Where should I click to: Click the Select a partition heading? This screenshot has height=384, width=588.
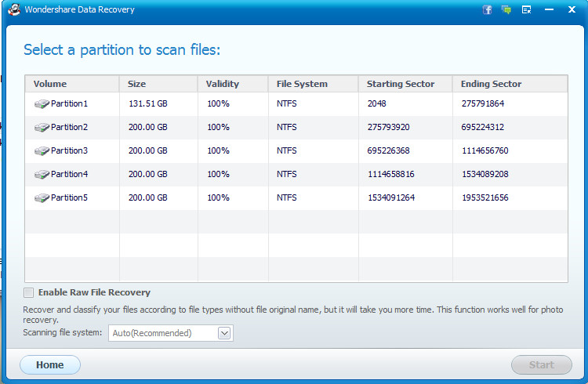122,50
